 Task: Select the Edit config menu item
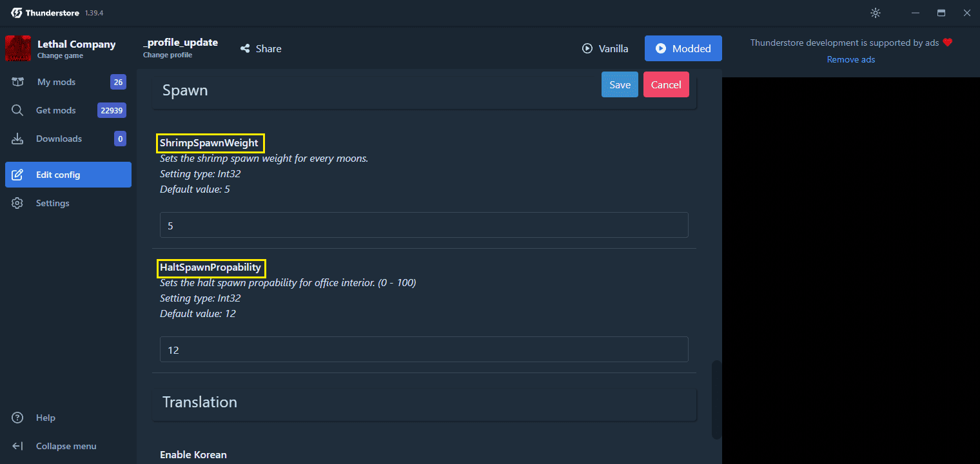[68, 175]
